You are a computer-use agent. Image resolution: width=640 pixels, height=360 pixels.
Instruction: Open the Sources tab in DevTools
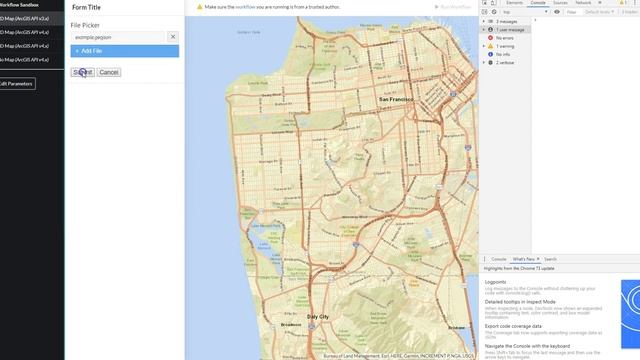tap(560, 3)
